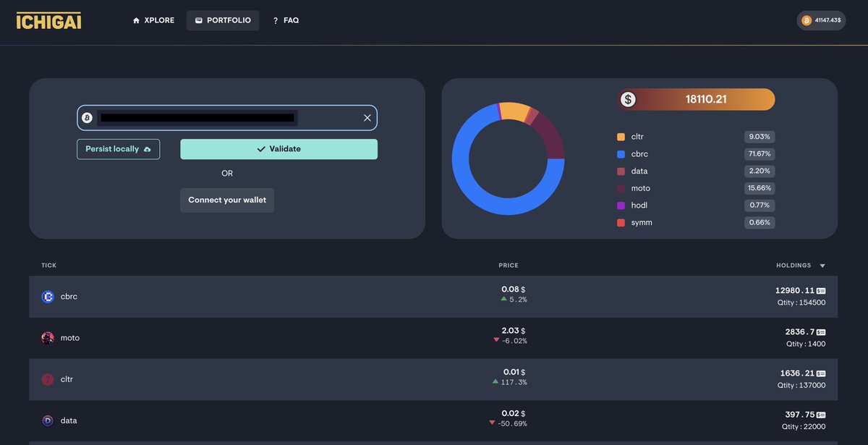This screenshot has height=445, width=868.
Task: Click the data token logo in the table
Action: (48, 420)
